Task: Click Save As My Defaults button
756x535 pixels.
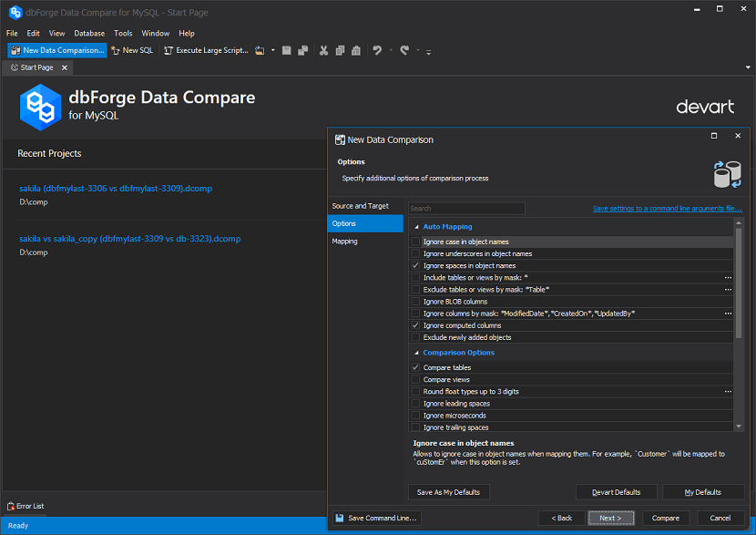Action: (448, 492)
